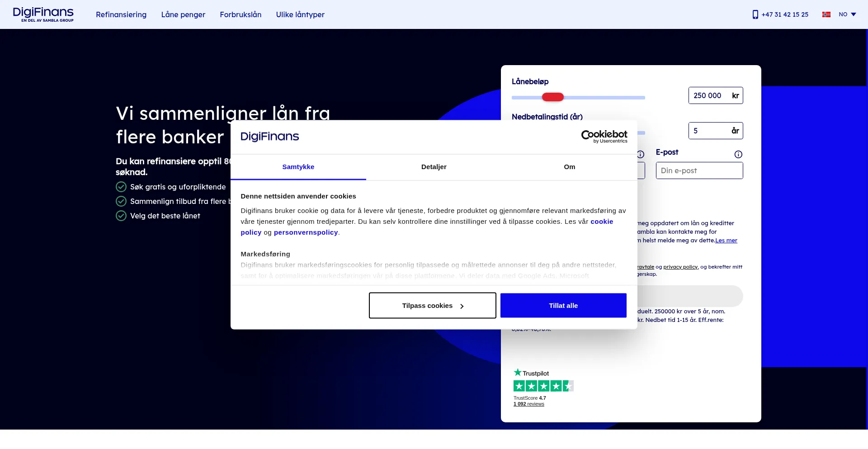Click the TrustScore 4.7 text

530,398
